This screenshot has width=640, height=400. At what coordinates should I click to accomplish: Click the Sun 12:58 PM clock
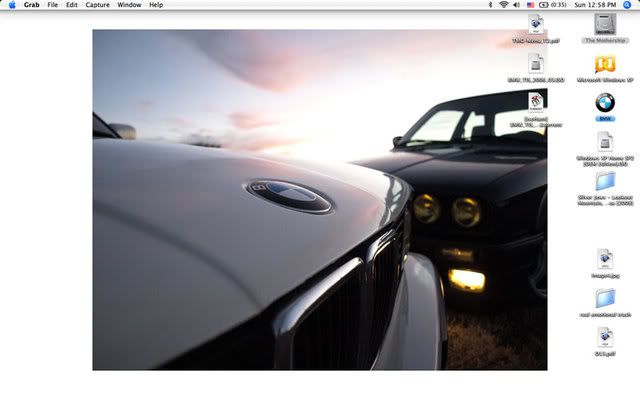(594, 5)
